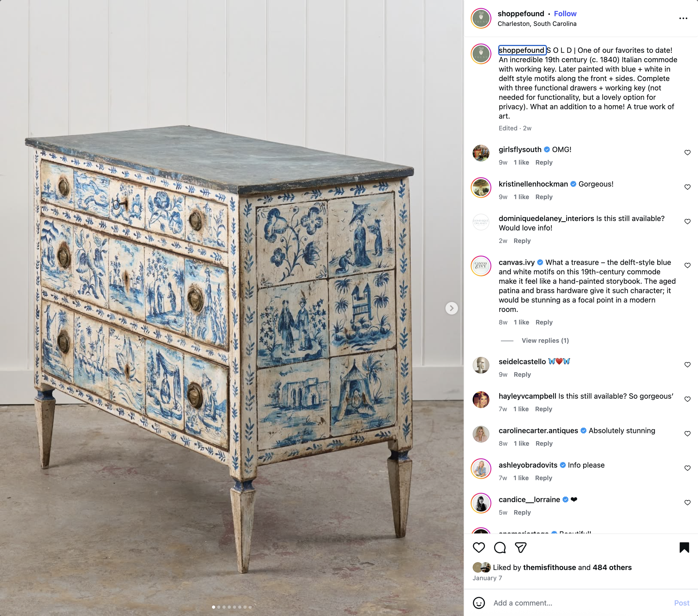
Task: Open kristinellenhockman's profile picture
Action: [481, 187]
